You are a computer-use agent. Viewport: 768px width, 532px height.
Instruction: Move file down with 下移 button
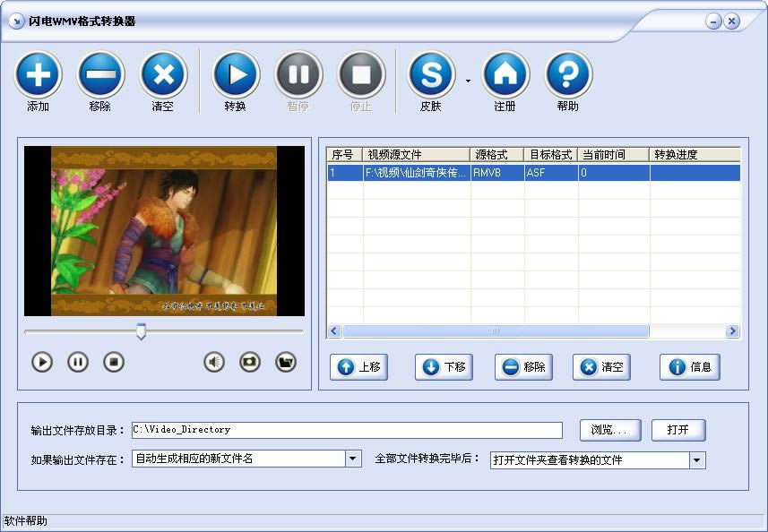(444, 367)
